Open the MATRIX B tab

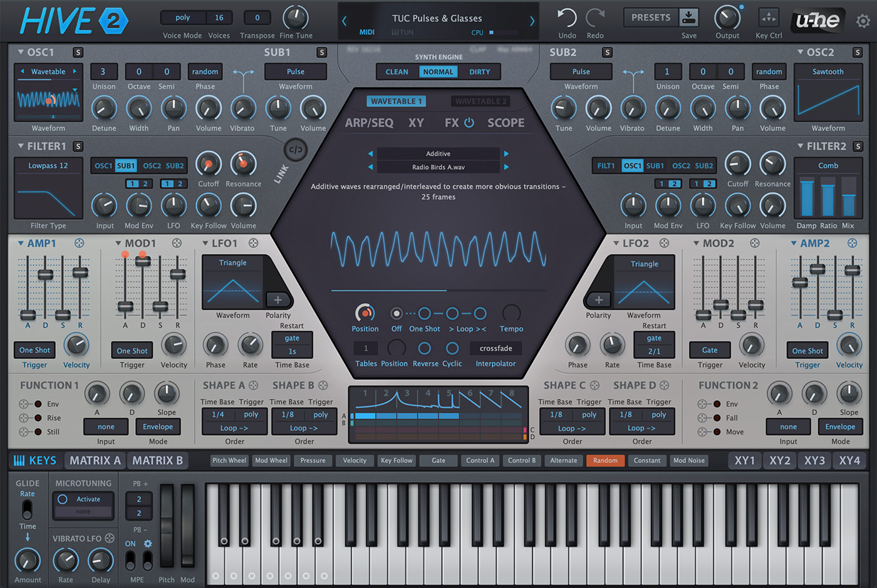[x=158, y=460]
